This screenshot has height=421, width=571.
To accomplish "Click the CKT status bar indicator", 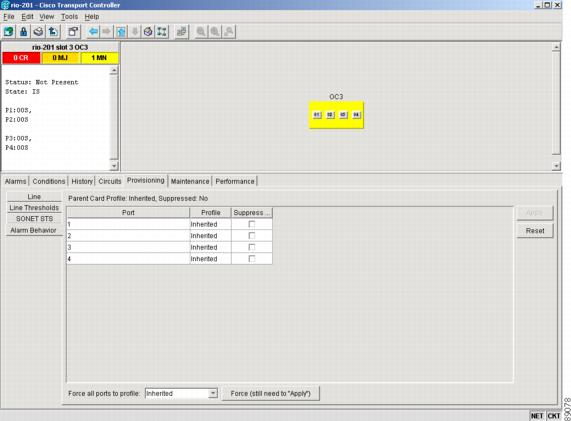I will [x=554, y=416].
